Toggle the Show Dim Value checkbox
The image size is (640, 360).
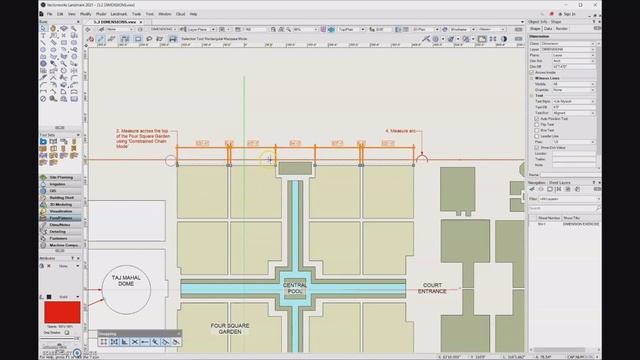[537, 148]
